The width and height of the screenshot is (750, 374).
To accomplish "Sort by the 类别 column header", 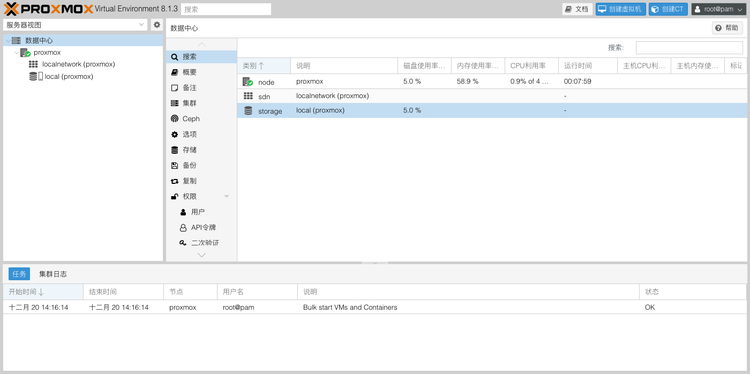I will point(264,66).
